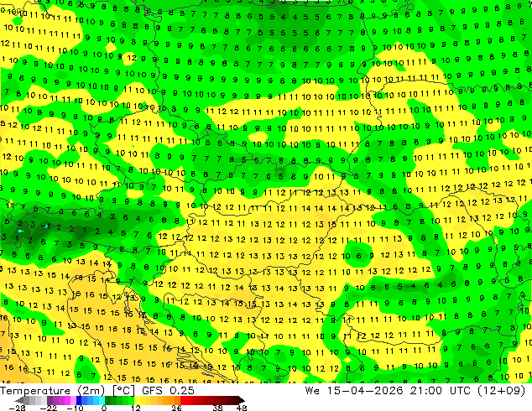The image size is (532, 411).
Task: Click the "Temperature (2m) [°C]" title text
Action: 67,391
